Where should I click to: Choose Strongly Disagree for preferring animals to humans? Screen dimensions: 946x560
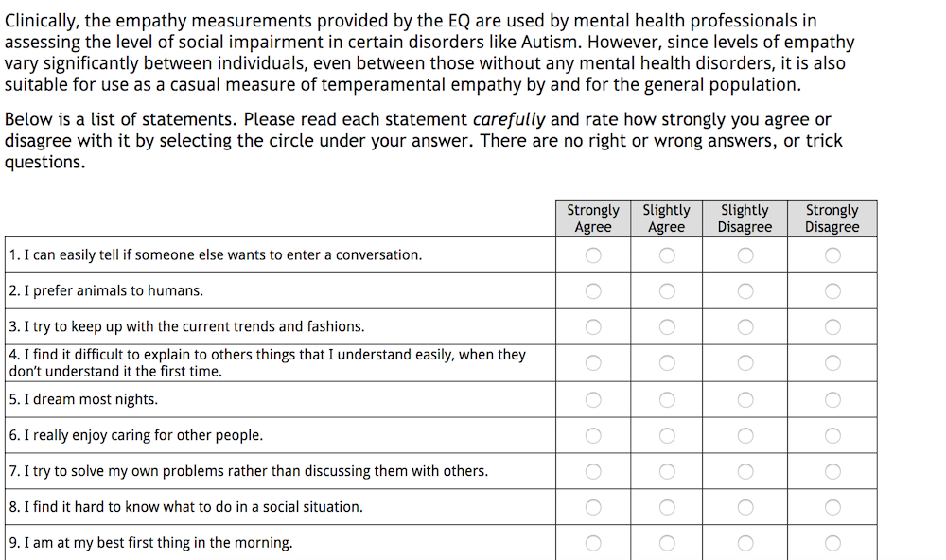(x=832, y=291)
